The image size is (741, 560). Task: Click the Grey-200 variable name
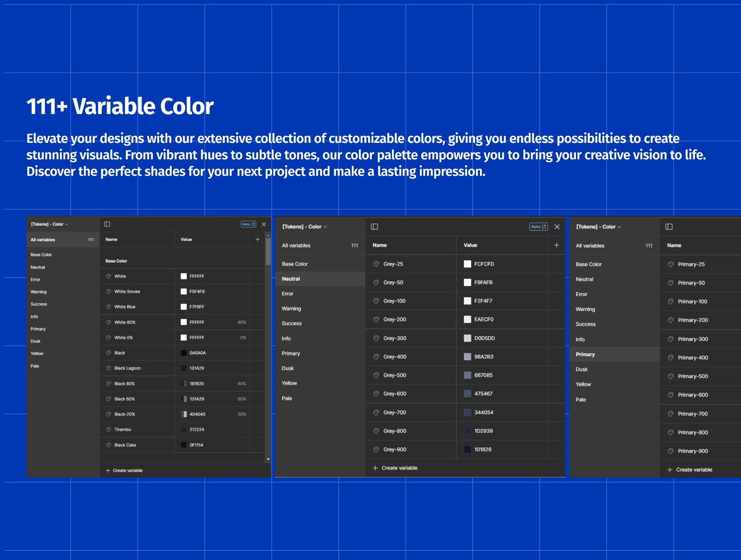pos(394,320)
